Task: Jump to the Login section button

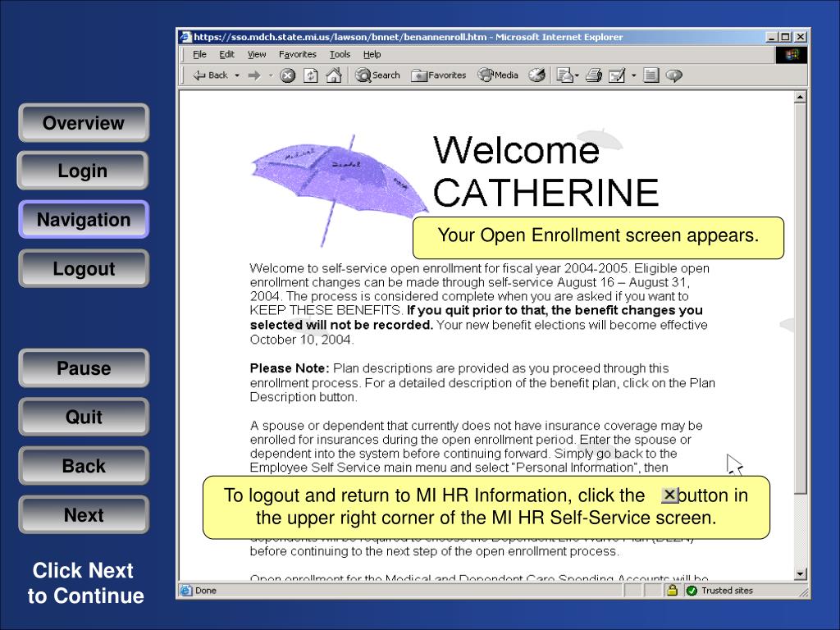Action: [x=83, y=171]
